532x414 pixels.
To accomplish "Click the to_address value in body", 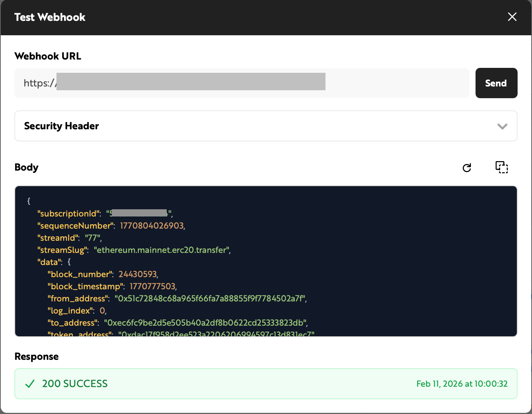I will coord(205,323).
